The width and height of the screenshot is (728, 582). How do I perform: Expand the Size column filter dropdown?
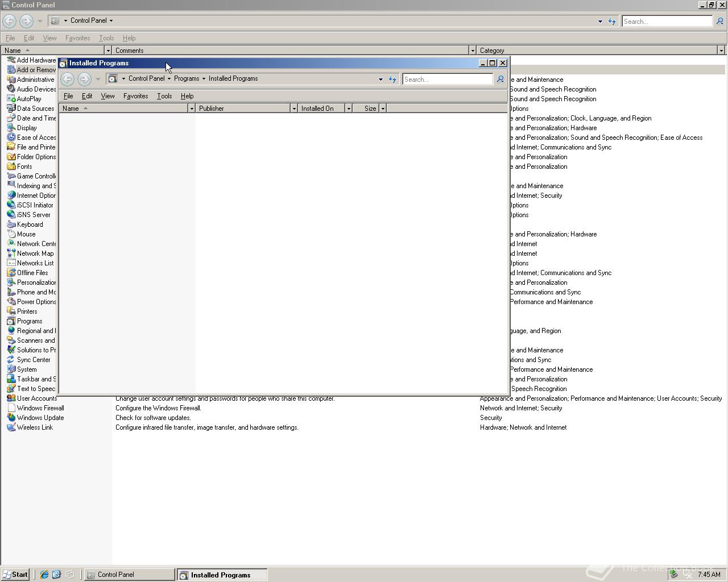(x=383, y=109)
